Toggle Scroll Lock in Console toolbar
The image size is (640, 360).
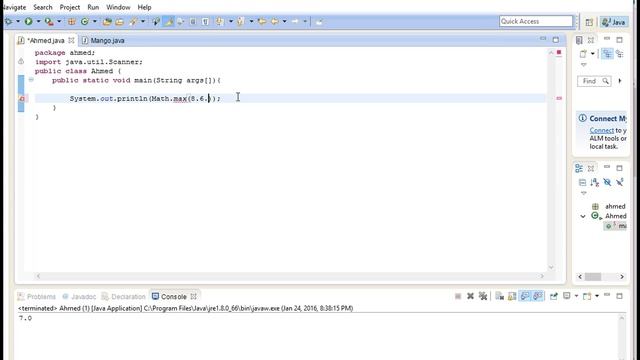tap(512, 296)
